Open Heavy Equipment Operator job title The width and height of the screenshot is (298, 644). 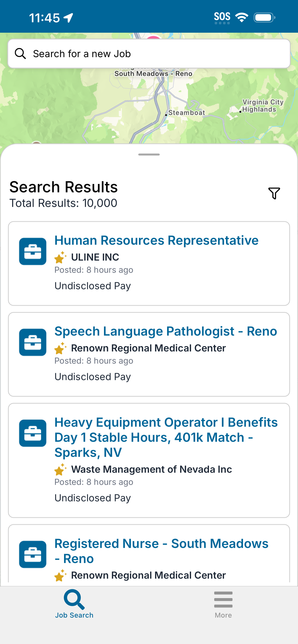[166, 437]
